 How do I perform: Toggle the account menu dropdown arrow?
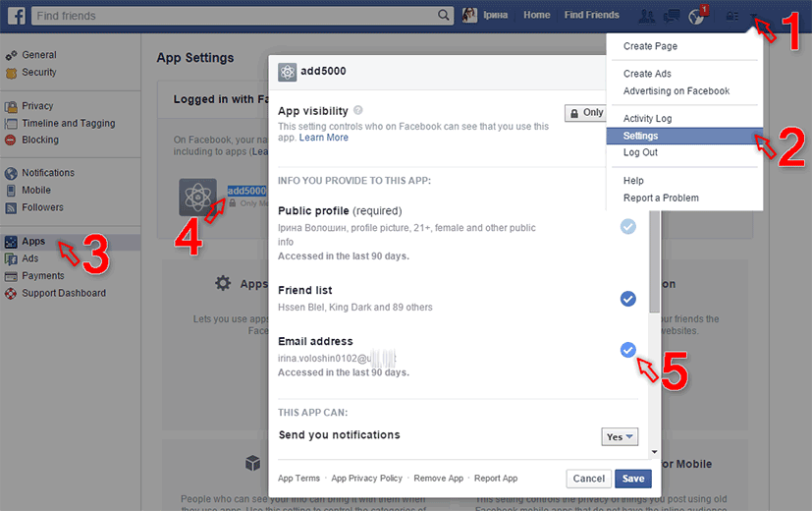(x=754, y=17)
